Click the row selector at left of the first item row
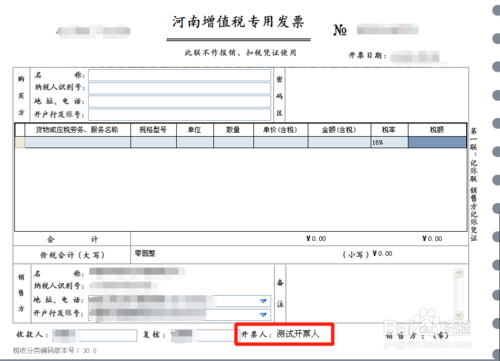Image resolution: width=500 pixels, height=361 pixels. pos(20,142)
